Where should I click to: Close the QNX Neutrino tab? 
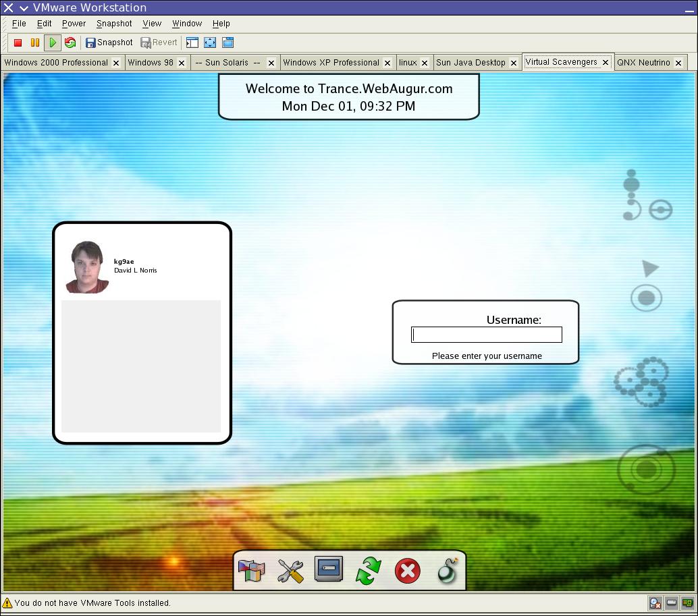[678, 63]
